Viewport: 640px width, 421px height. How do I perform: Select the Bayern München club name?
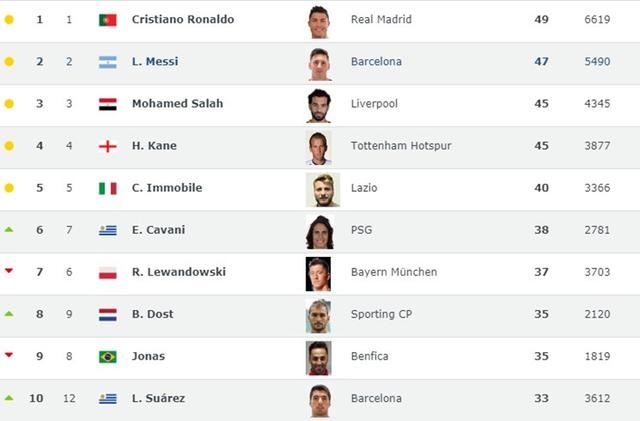(x=394, y=272)
